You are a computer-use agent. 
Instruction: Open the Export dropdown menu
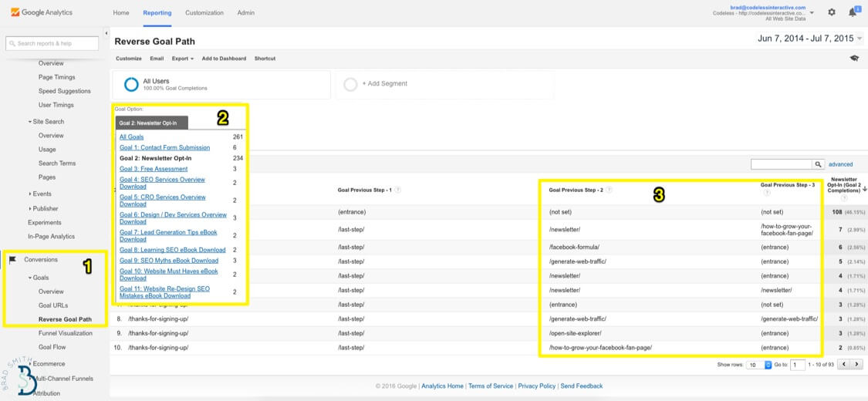point(183,58)
